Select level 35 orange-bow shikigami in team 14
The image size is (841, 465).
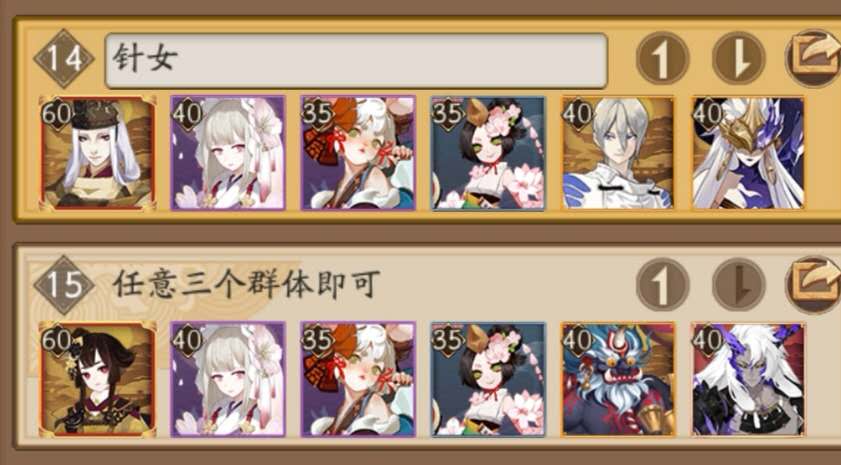[x=358, y=153]
